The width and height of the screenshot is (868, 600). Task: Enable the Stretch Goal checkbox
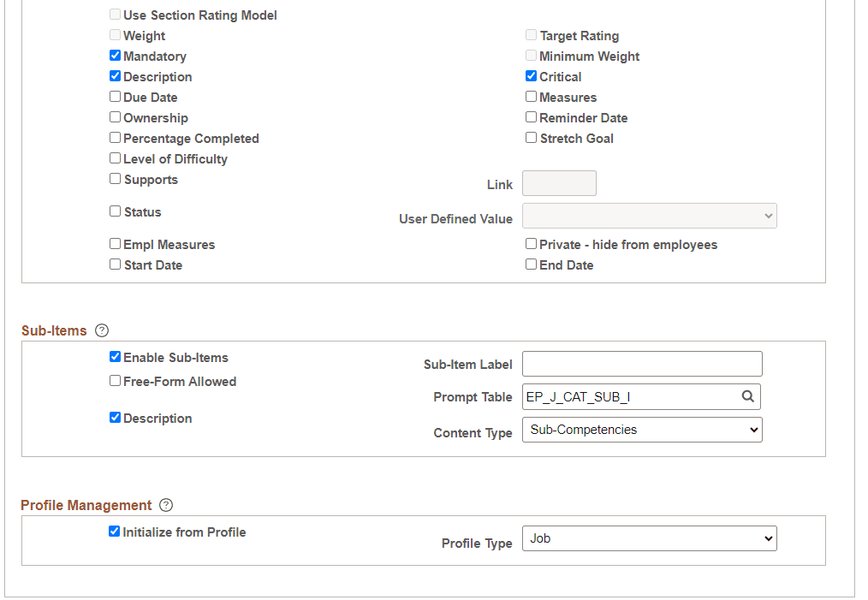[531, 137]
